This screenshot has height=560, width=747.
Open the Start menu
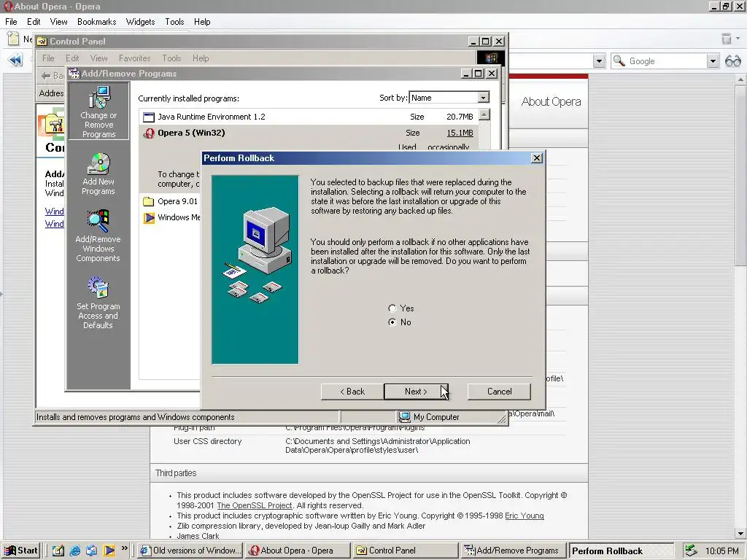(20, 551)
